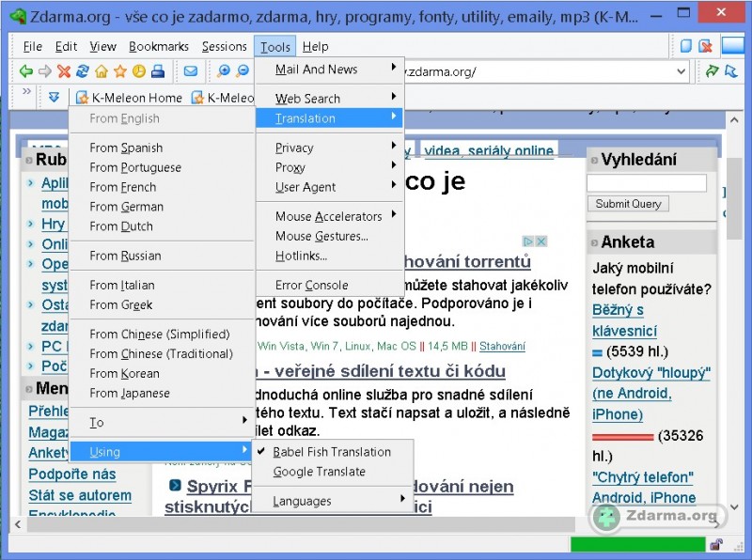Click the Vyhledání search input field

647,183
